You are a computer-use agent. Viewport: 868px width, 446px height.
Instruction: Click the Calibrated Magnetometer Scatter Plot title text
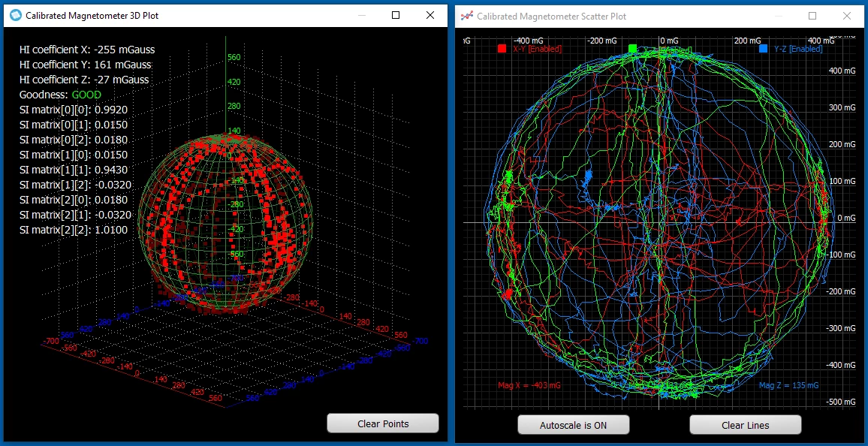click(552, 16)
